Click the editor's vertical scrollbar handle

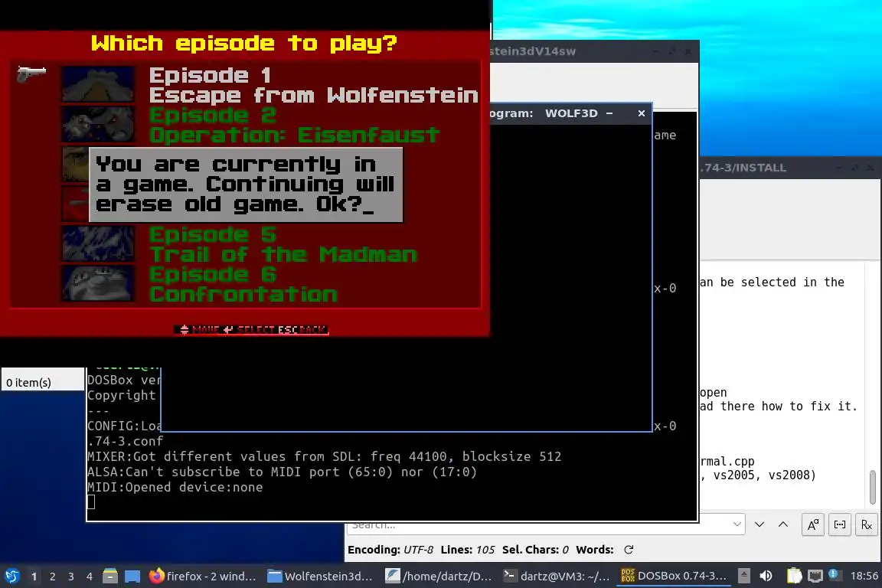tap(873, 487)
